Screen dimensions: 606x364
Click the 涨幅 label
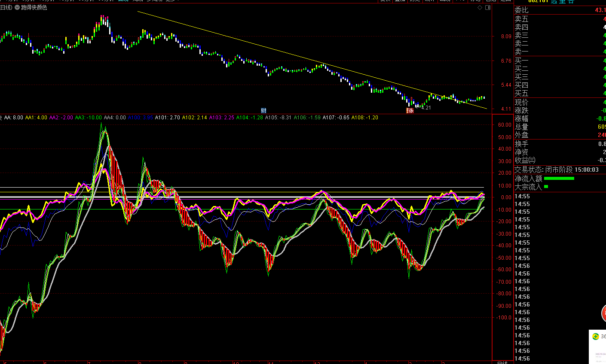point(521,118)
